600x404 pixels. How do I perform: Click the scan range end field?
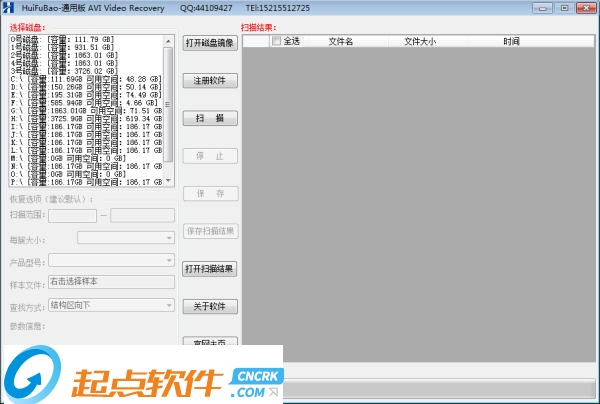(142, 215)
